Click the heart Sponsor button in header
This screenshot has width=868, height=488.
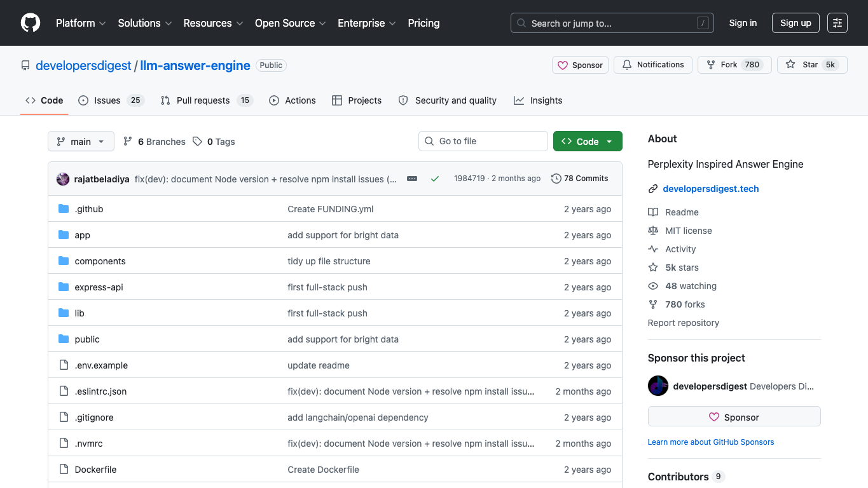(x=580, y=65)
